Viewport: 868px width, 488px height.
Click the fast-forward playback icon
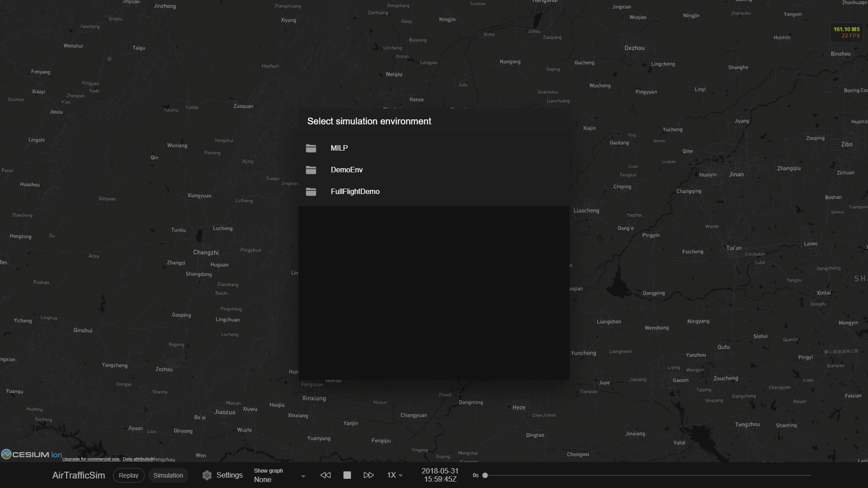coord(368,475)
